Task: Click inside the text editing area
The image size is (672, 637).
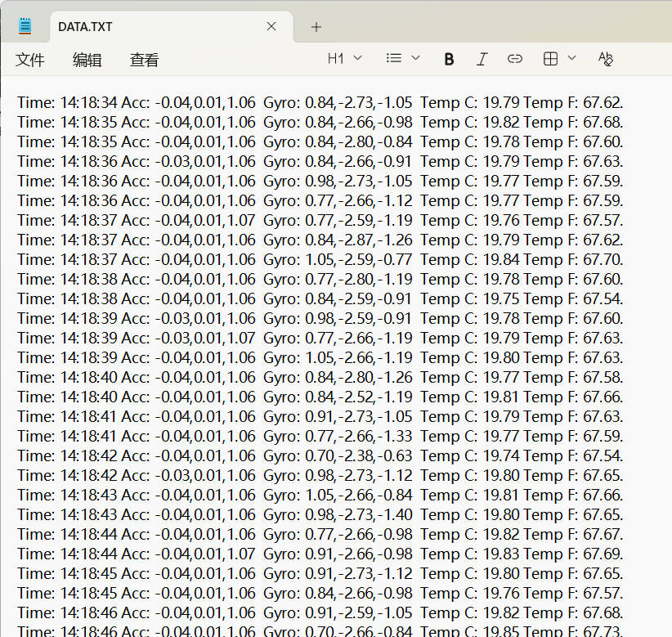Action: tap(327, 327)
